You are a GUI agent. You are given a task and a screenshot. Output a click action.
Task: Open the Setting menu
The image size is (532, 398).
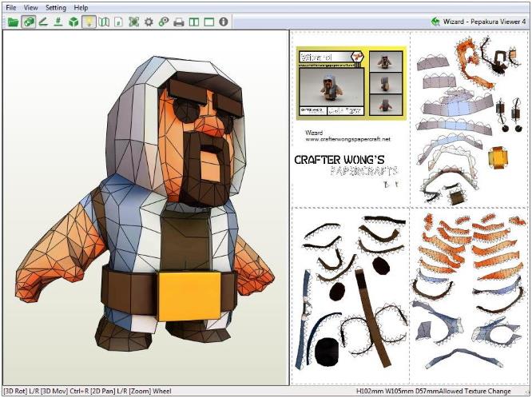click(56, 7)
